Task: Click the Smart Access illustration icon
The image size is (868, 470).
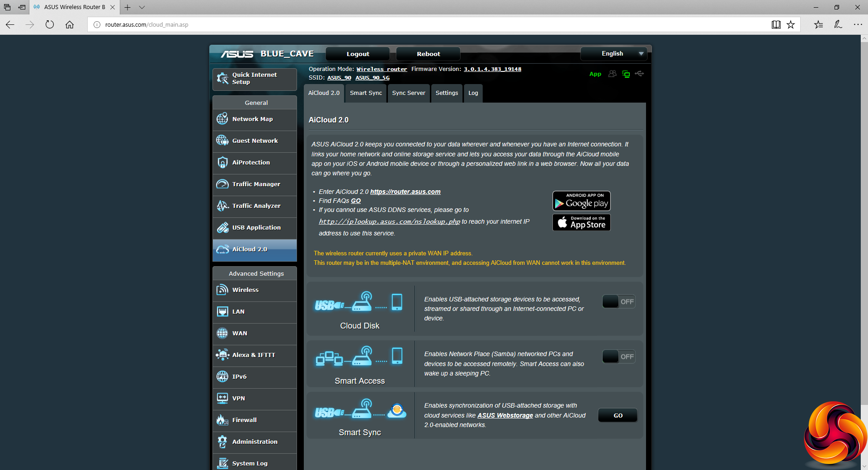Action: point(359,356)
